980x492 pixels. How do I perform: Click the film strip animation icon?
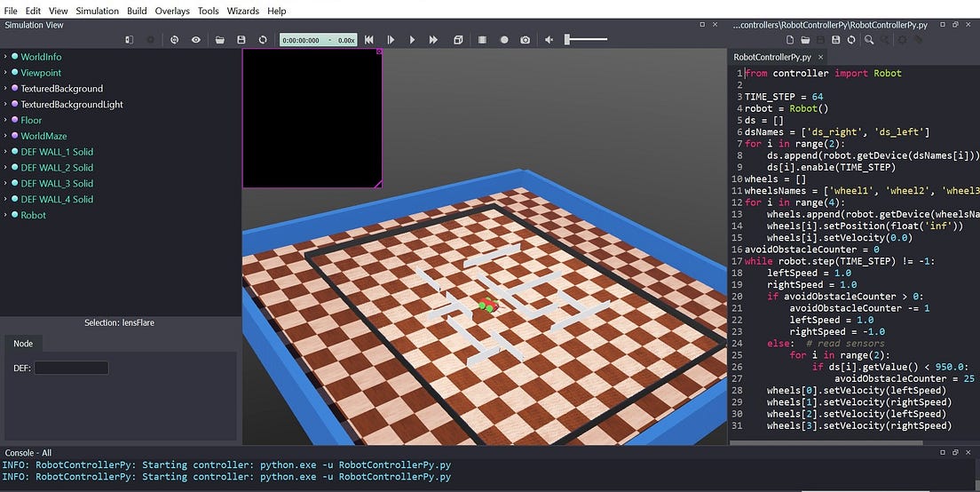pyautogui.click(x=483, y=39)
